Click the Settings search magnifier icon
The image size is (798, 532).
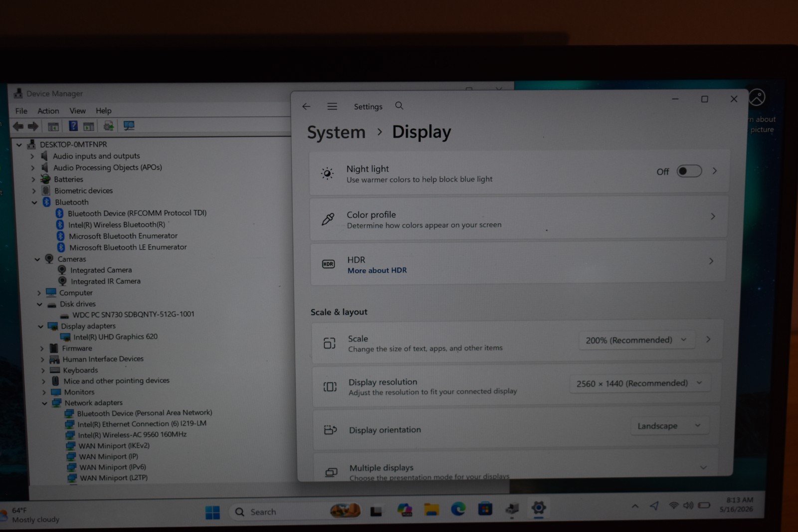[x=399, y=106]
